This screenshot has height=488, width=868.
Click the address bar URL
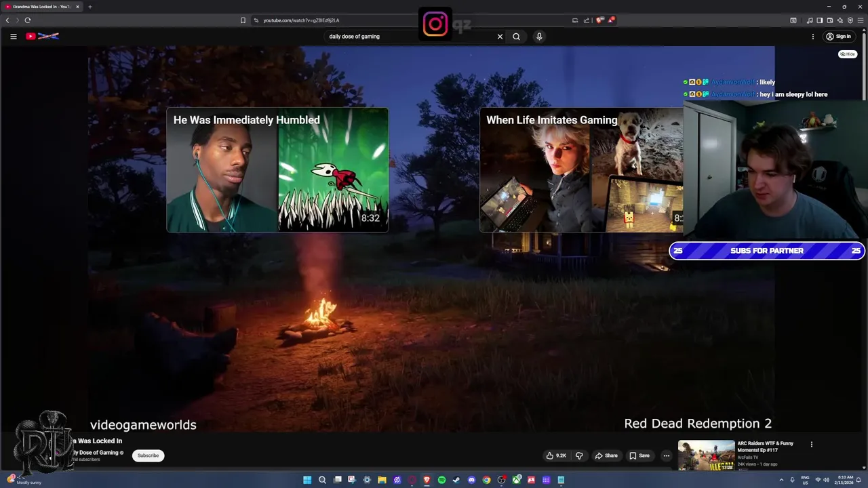[x=301, y=20]
